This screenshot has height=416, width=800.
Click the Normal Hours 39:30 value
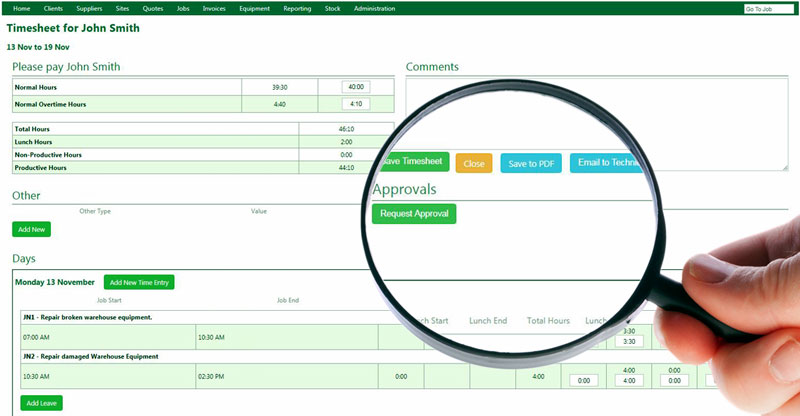280,87
